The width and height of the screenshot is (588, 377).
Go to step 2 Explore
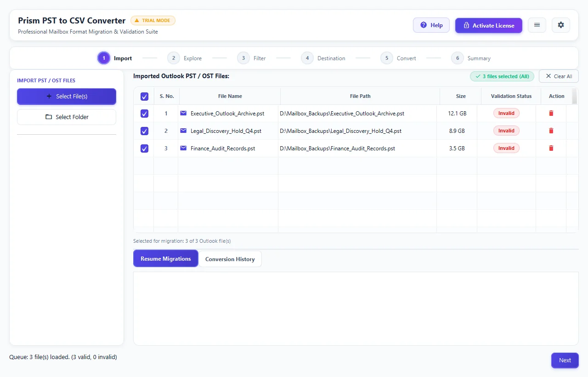point(185,58)
